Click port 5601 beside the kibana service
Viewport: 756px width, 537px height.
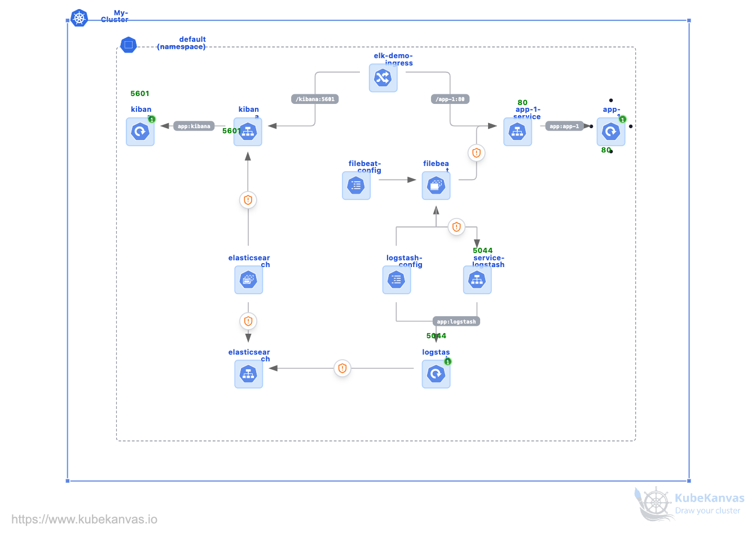coord(231,131)
